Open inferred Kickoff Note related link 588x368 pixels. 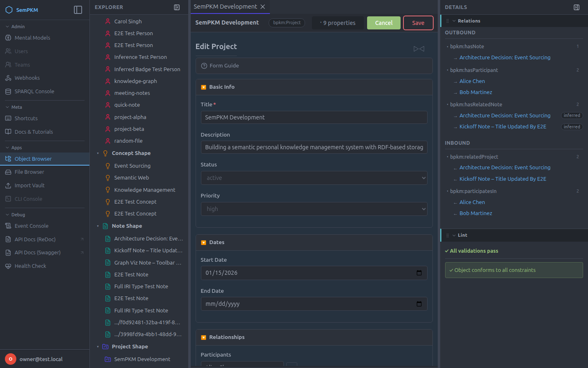[503, 127]
